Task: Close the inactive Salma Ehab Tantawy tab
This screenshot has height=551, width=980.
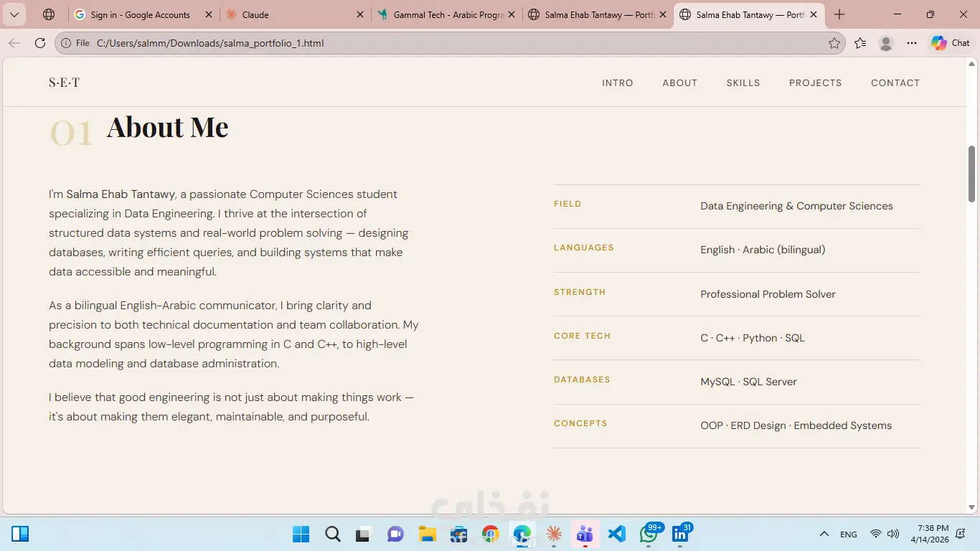Action: tap(663, 14)
